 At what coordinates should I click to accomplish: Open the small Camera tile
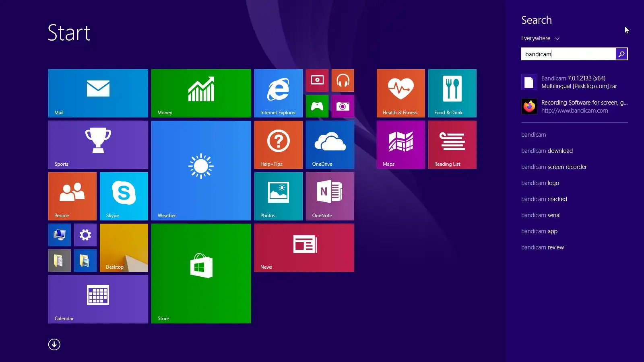[x=343, y=106]
